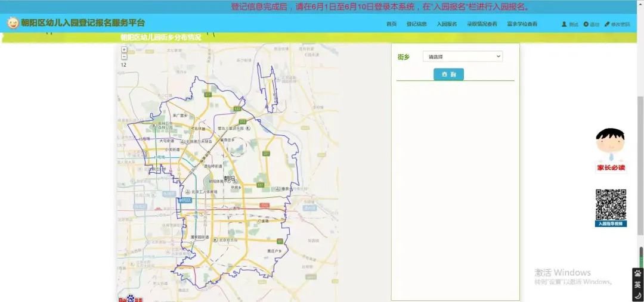Toggle the 英 input language indicator
Image resolution: width=644 pixels, height=302 pixels.
coord(637,285)
